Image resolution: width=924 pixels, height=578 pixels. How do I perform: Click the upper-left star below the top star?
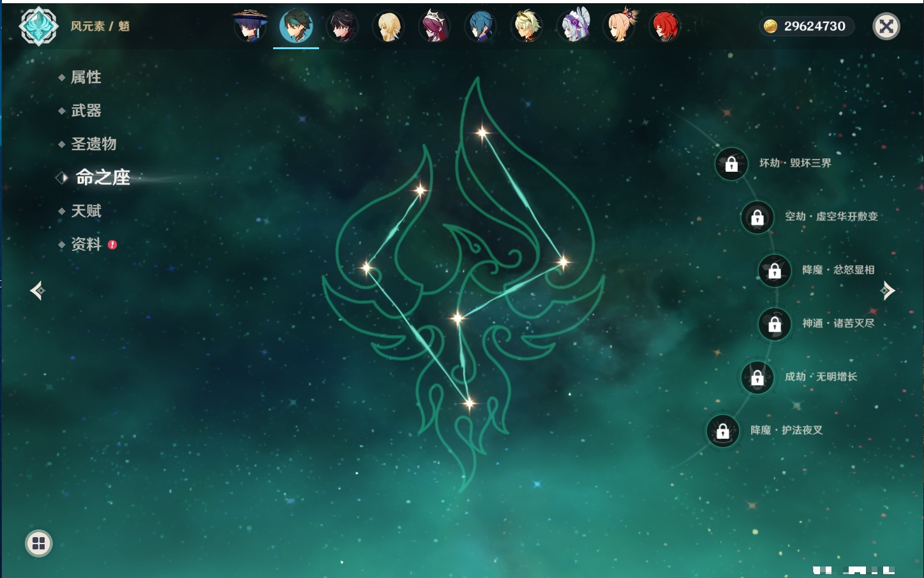[421, 190]
